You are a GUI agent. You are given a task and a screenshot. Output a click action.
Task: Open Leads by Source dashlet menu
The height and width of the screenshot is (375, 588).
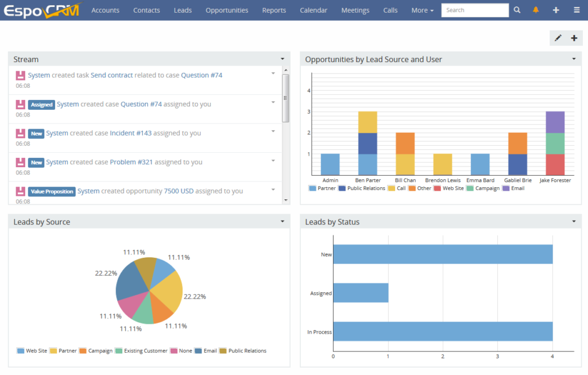coord(283,221)
